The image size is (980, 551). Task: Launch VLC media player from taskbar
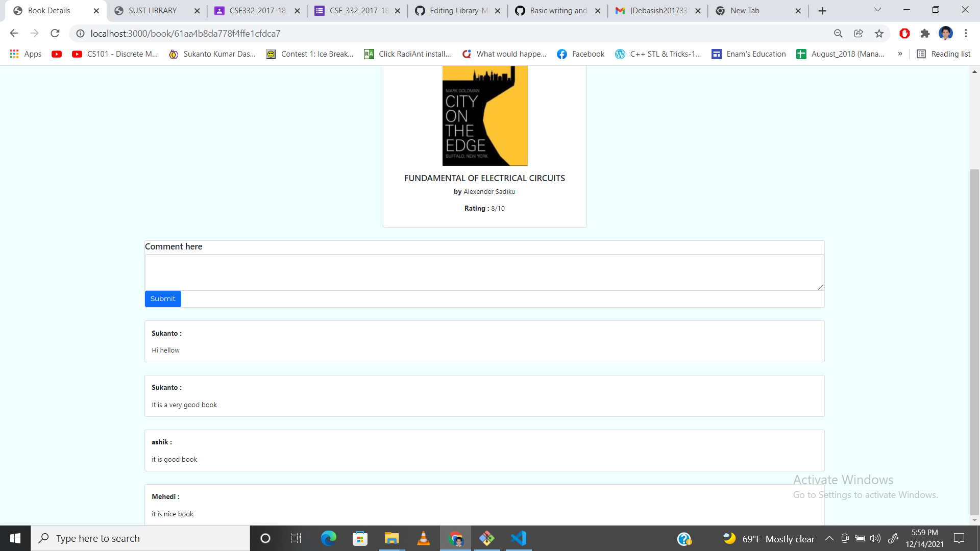click(x=423, y=538)
